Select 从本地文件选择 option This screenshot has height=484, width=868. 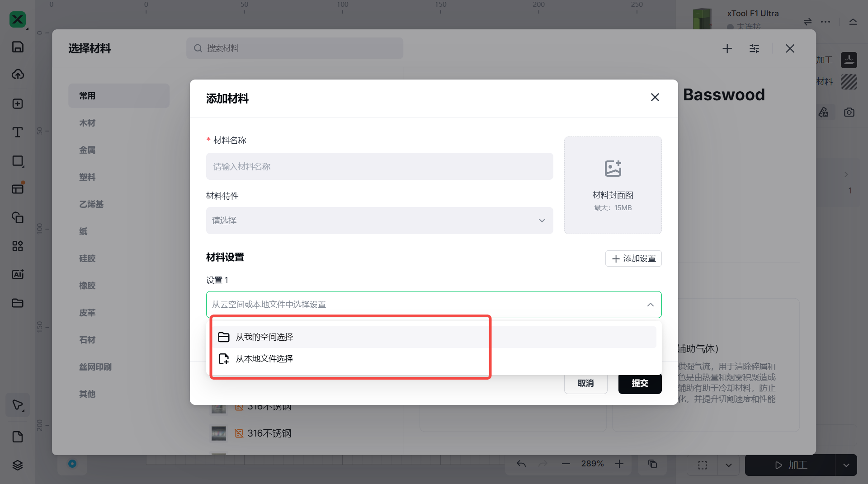click(x=264, y=359)
